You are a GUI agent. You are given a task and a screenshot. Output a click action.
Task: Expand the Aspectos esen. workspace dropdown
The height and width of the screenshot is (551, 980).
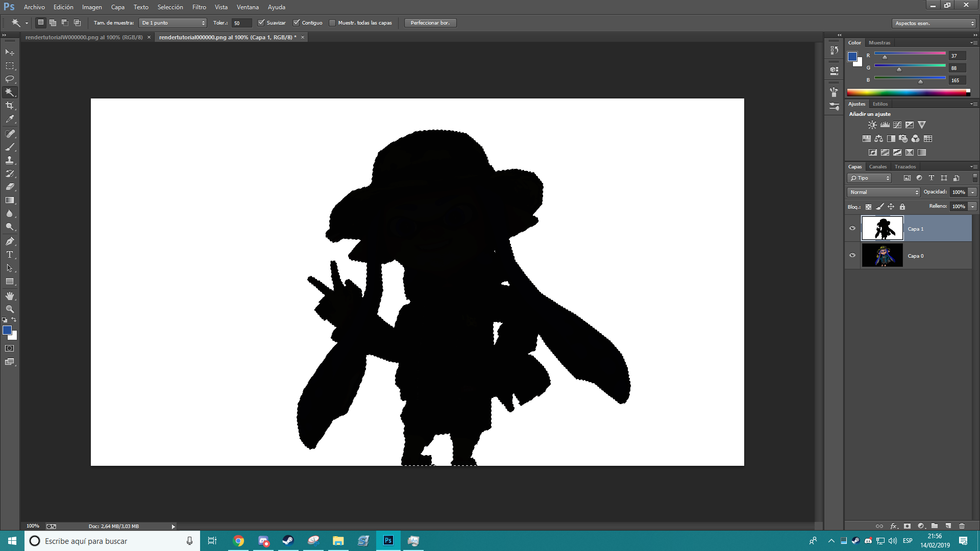[934, 23]
